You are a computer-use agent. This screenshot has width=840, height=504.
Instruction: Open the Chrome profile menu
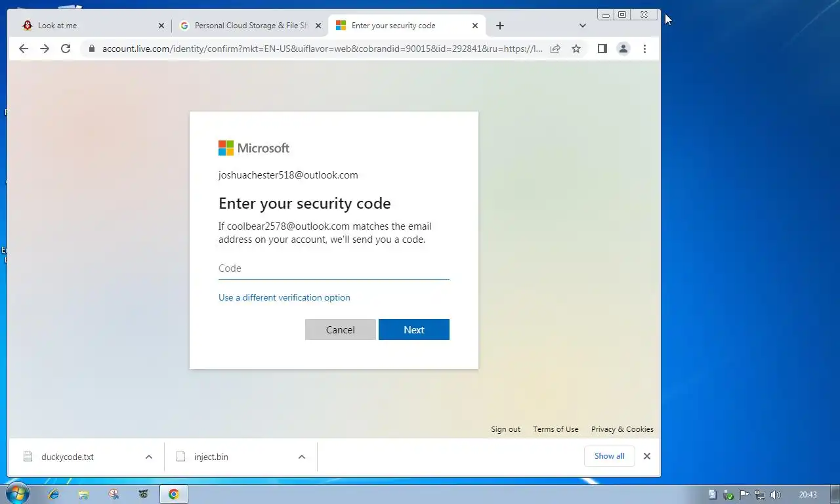[x=623, y=49]
